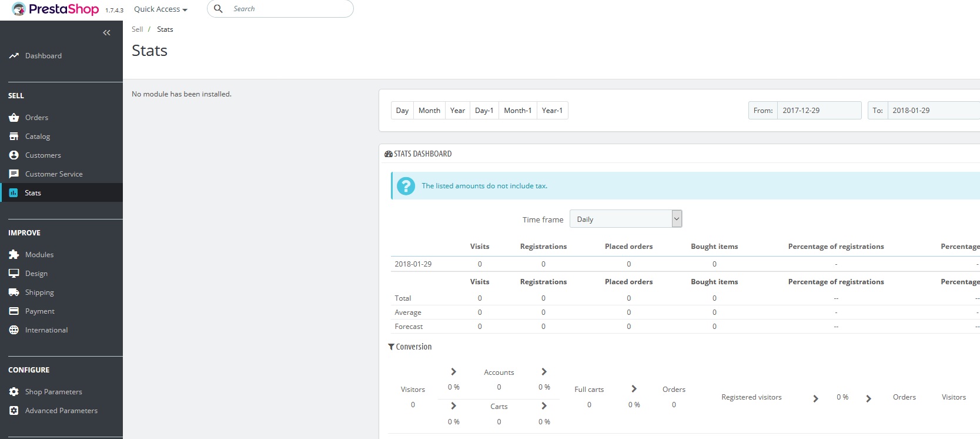This screenshot has width=980, height=439.
Task: Click the chevron arrow after Full carts
Action: click(x=634, y=389)
